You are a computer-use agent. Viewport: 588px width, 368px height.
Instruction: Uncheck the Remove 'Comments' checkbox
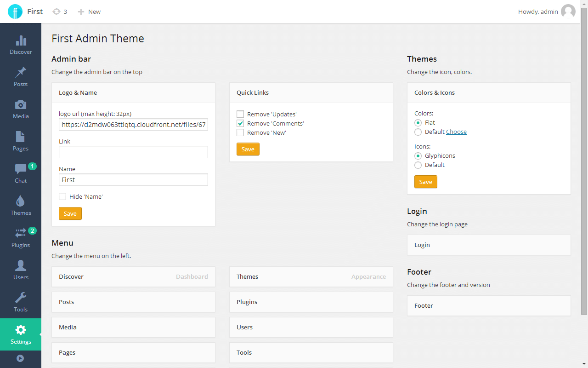[240, 123]
